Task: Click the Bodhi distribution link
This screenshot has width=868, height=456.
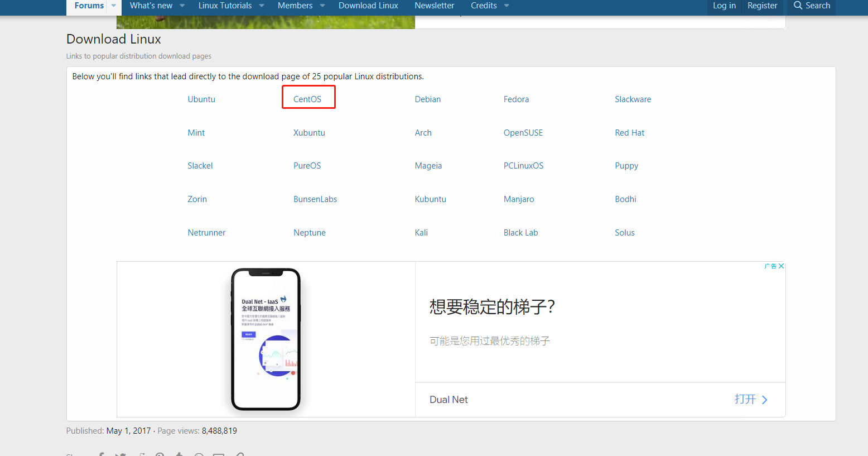Action: (625, 199)
